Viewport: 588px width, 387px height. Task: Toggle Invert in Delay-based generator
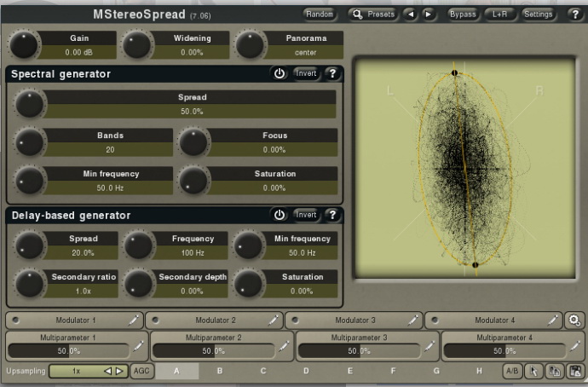[x=306, y=215]
